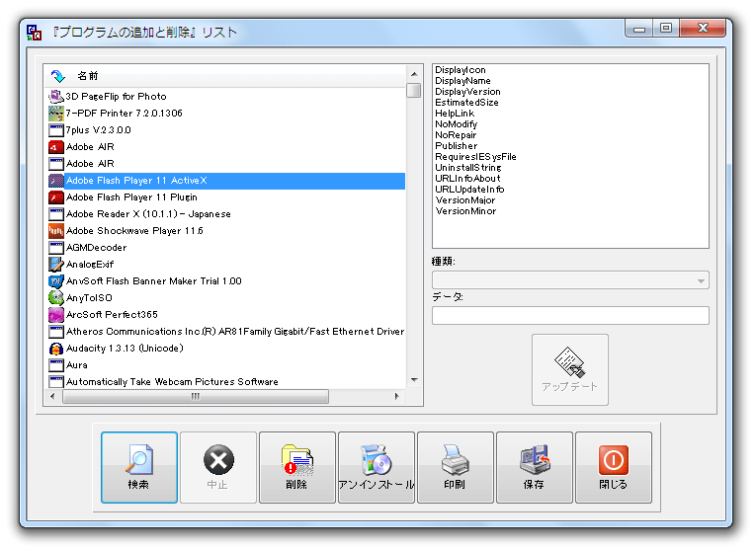Click the list's scroll up arrow
The width and height of the screenshot is (756, 549).
click(414, 74)
